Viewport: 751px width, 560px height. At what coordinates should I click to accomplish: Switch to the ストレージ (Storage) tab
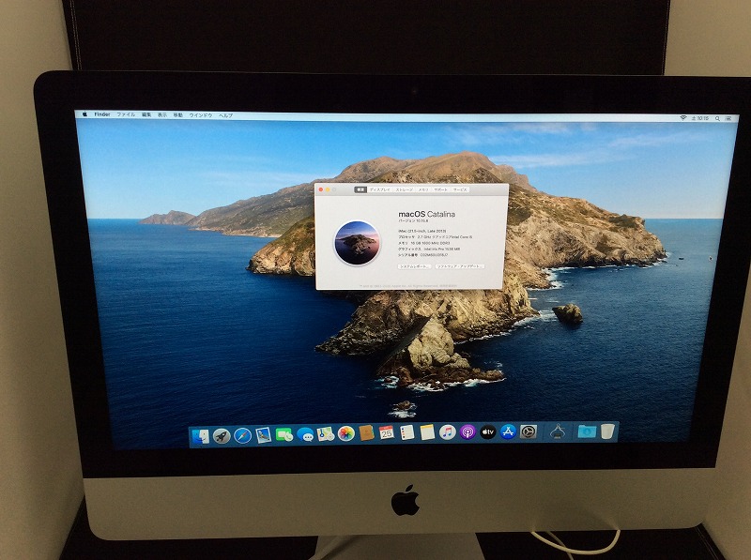(404, 189)
